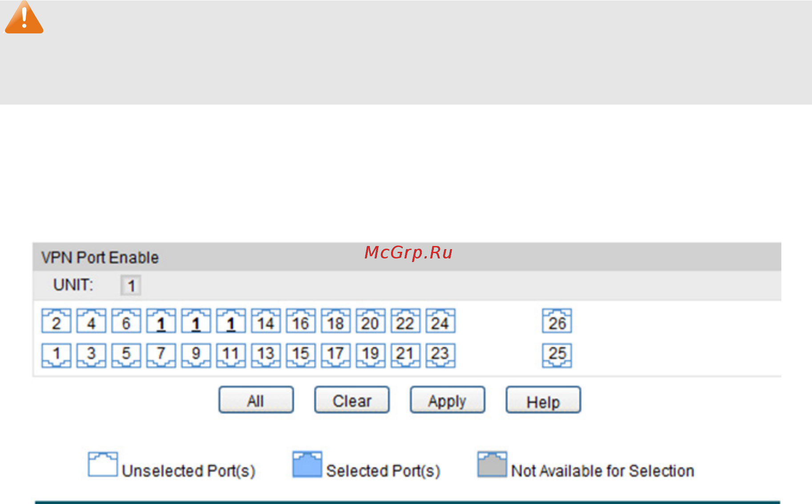The height and width of the screenshot is (504, 812).
Task: Select port 2 in the VPN port grid
Action: [x=56, y=321]
